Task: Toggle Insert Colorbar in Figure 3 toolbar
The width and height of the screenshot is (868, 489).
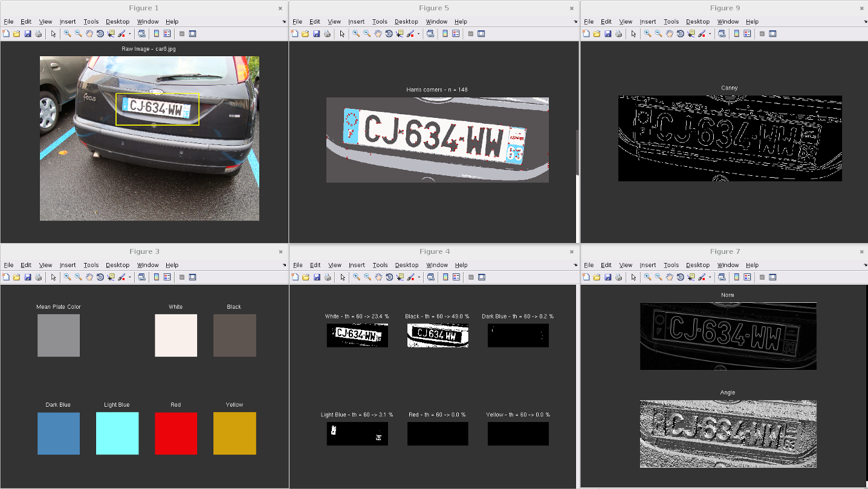Action: (x=157, y=277)
